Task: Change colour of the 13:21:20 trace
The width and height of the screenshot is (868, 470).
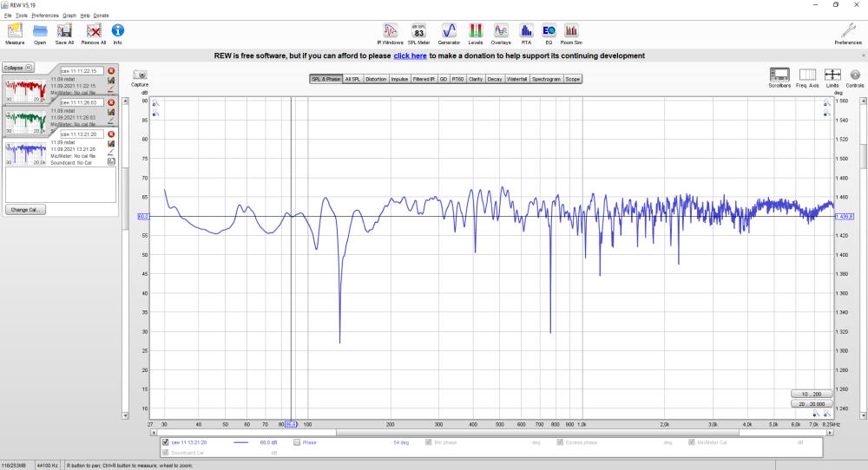Action: click(111, 152)
